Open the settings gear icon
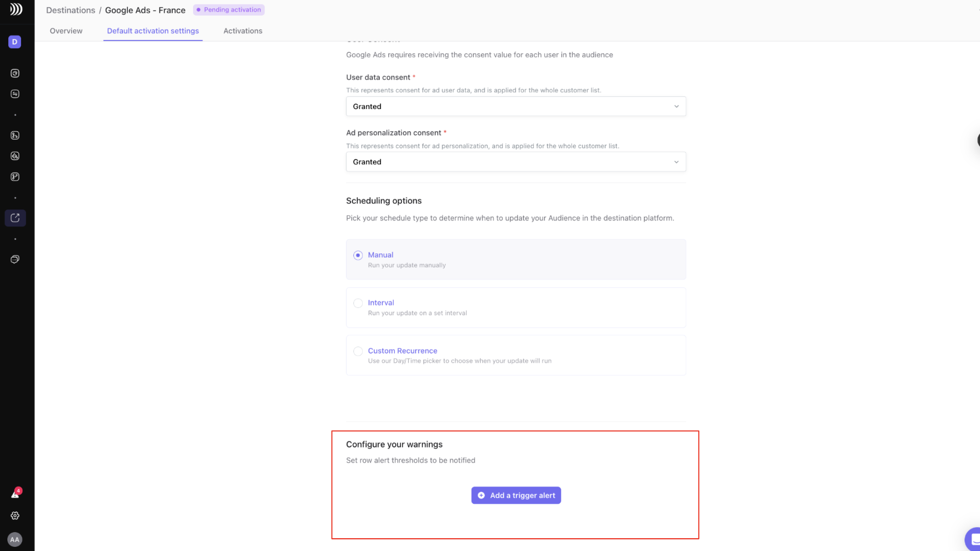This screenshot has height=551, width=980. pyautogui.click(x=15, y=516)
